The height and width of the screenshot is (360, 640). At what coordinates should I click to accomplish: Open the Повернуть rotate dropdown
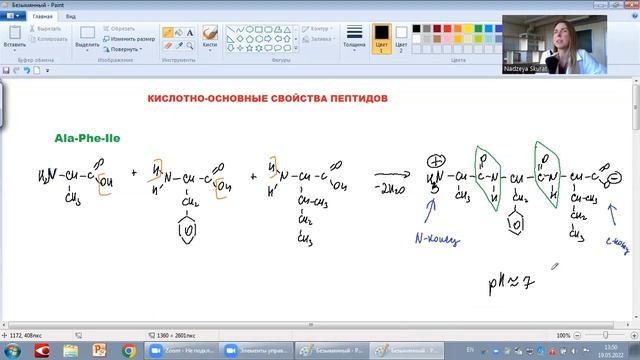click(x=122, y=49)
